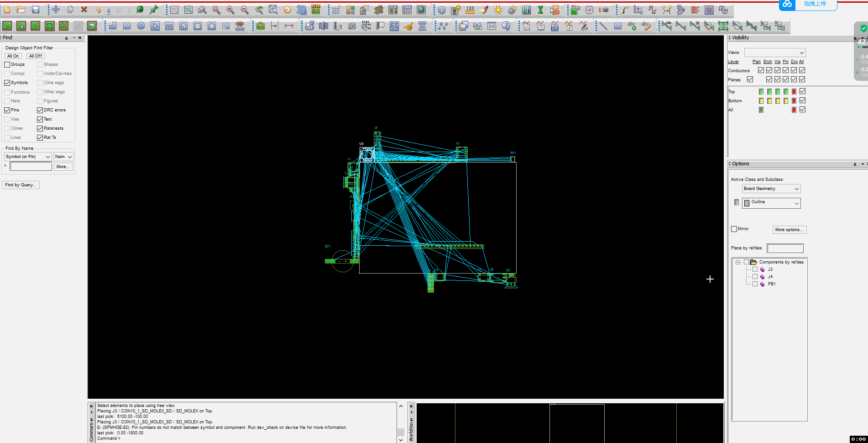Toggle the Mirror checkbox in Options

coord(734,229)
